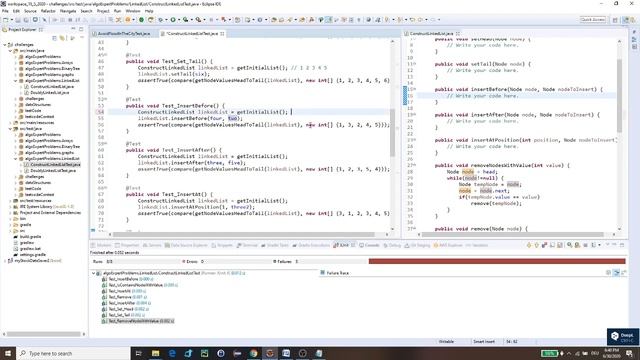Click the Java perspective icon at top right
The width and height of the screenshot is (640, 360).
[x=625, y=20]
